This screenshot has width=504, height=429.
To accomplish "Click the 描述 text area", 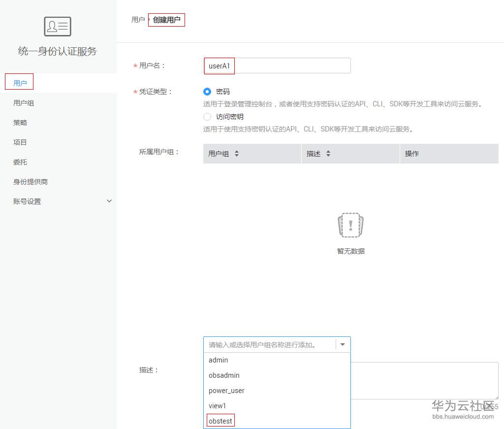I will click(x=424, y=381).
